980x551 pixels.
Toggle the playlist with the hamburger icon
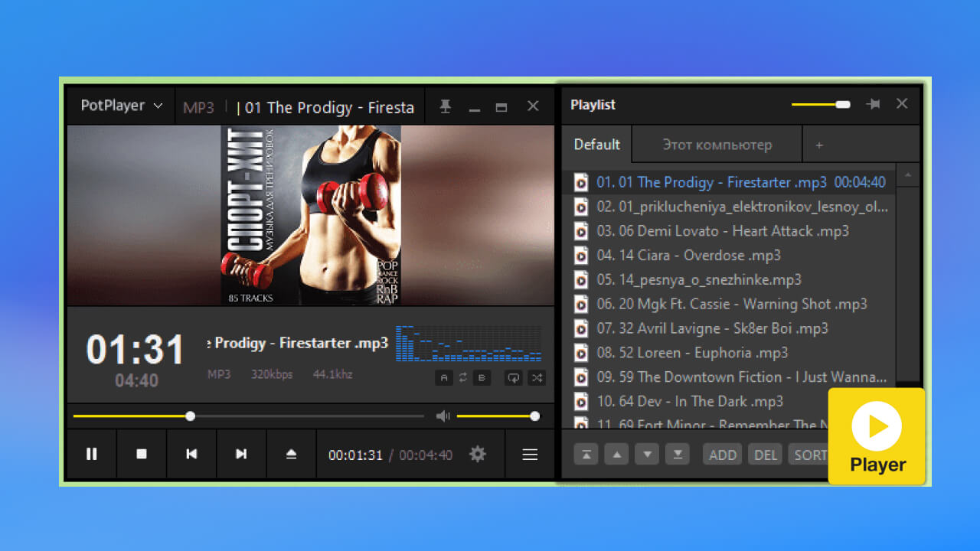[x=530, y=455]
